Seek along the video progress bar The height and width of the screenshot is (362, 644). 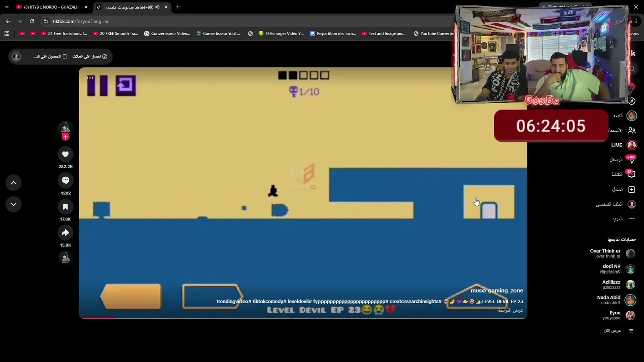pos(303,318)
